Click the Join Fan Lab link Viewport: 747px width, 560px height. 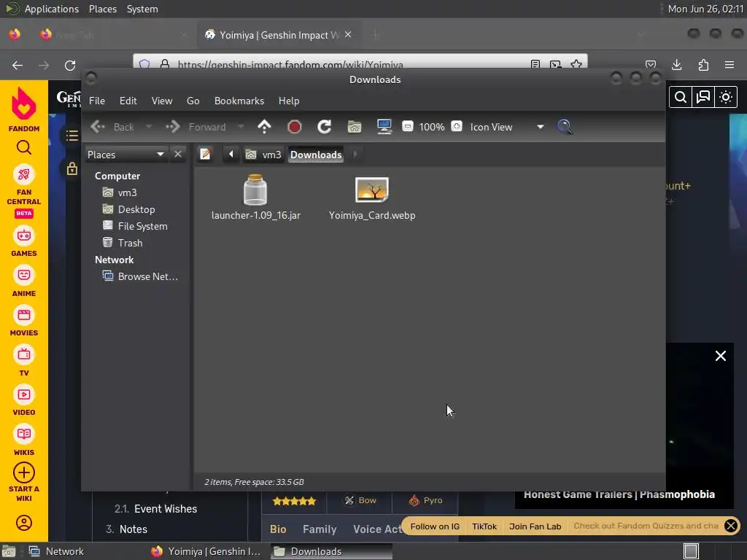pyautogui.click(x=535, y=526)
